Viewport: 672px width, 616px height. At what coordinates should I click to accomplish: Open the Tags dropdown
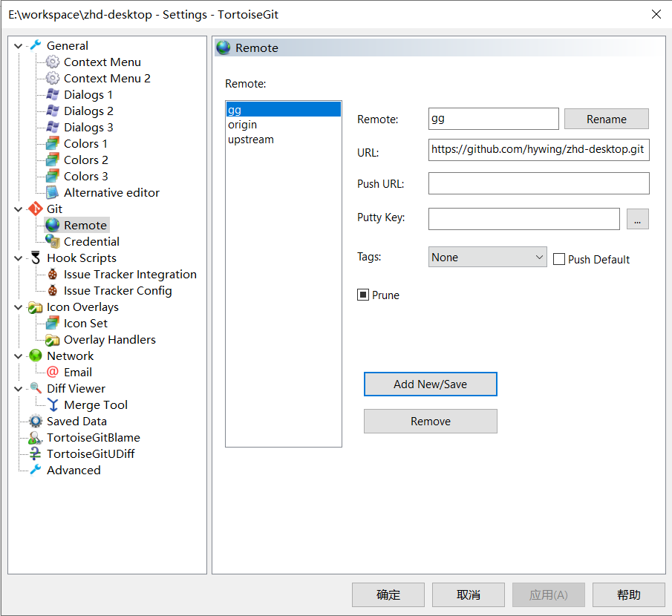click(x=487, y=257)
